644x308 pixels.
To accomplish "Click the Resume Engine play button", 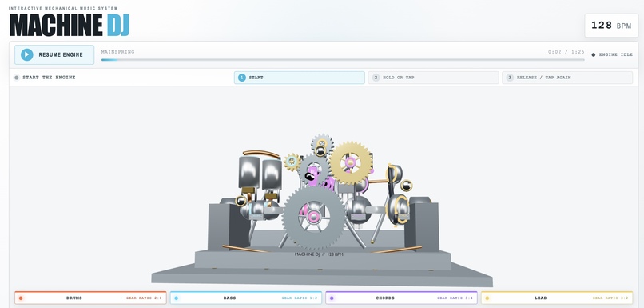I will coord(54,54).
